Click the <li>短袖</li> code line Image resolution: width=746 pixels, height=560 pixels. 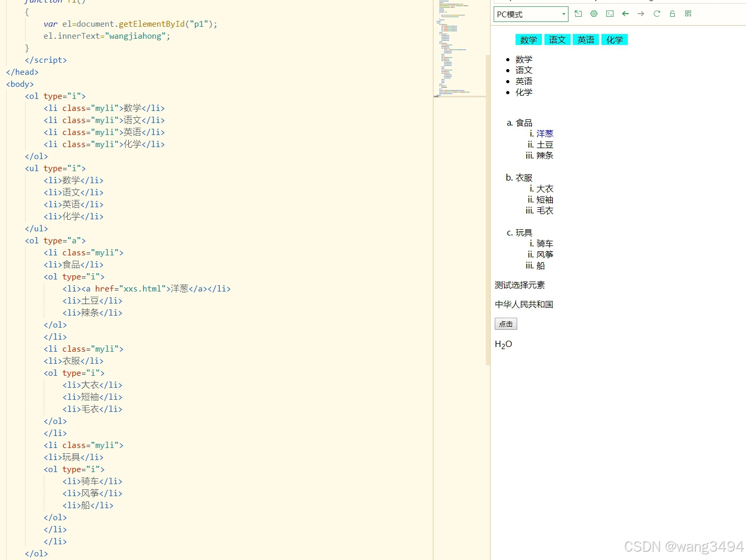click(x=92, y=397)
